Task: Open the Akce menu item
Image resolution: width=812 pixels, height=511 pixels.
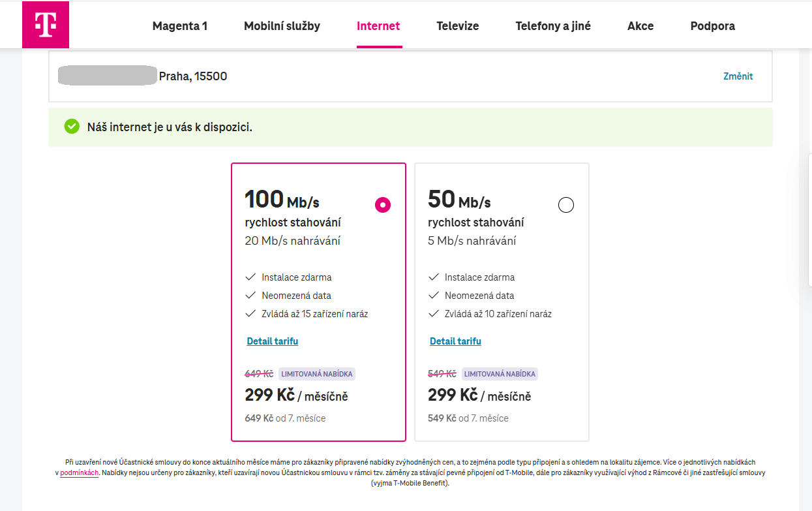Action: 640,26
